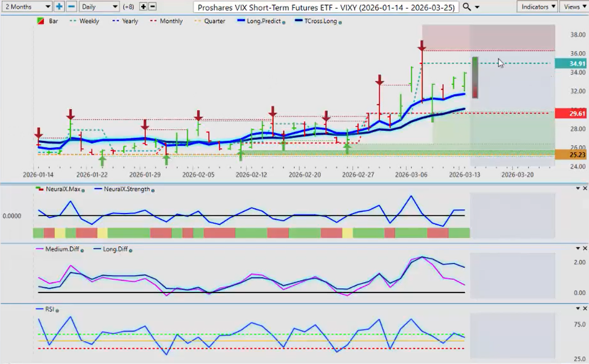Close the NeuralX indicator panel
The image size is (589, 364).
pyautogui.click(x=585, y=188)
